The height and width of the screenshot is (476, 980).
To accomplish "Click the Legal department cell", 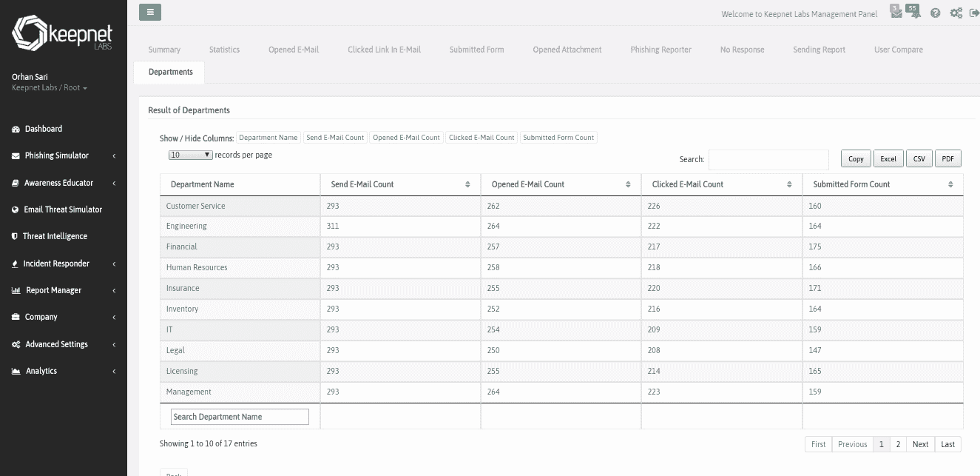I will pos(240,350).
